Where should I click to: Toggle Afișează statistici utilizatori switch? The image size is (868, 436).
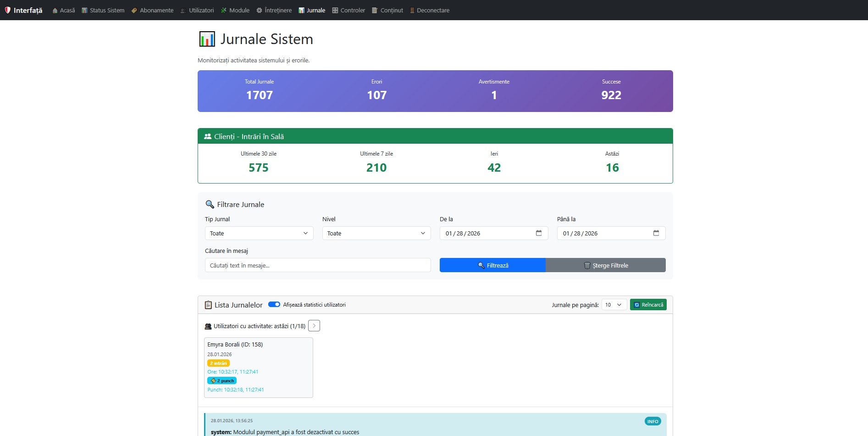[x=274, y=304]
